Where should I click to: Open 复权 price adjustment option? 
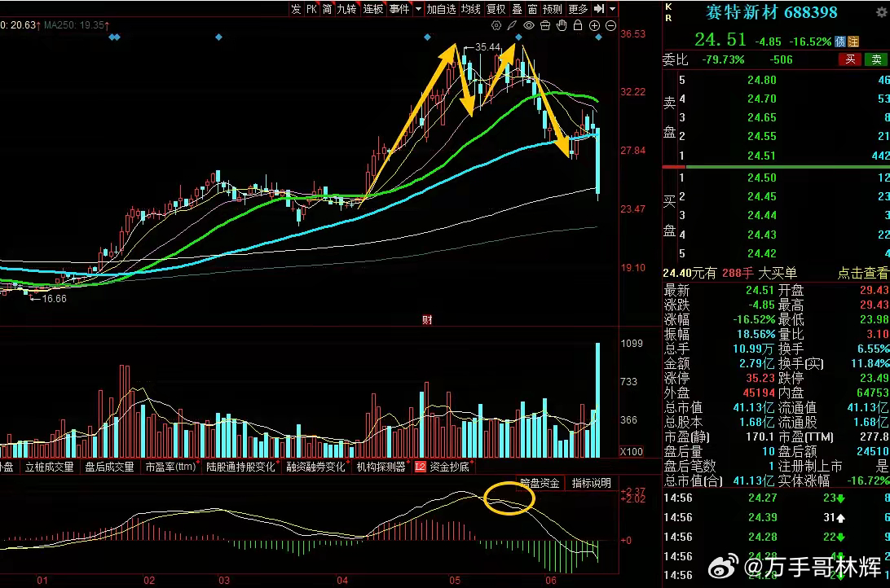click(x=496, y=9)
